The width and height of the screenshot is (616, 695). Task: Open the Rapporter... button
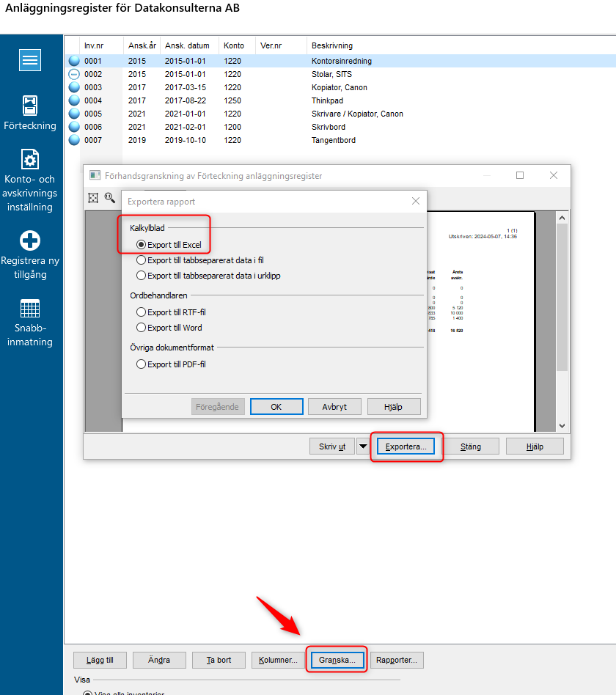pos(397,660)
